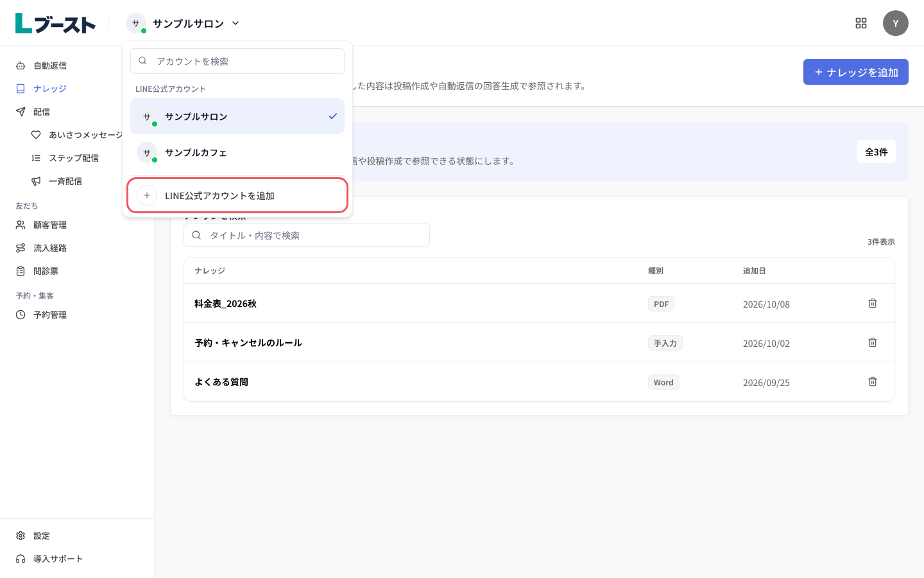This screenshot has width=924, height=578.
Task: Focus the アカウントを検索 search field
Action: (237, 61)
